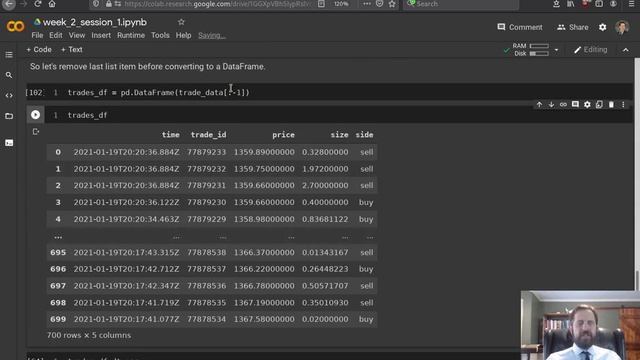The height and width of the screenshot is (360, 640).
Task: Click the Share button
Action: [x=573, y=27]
